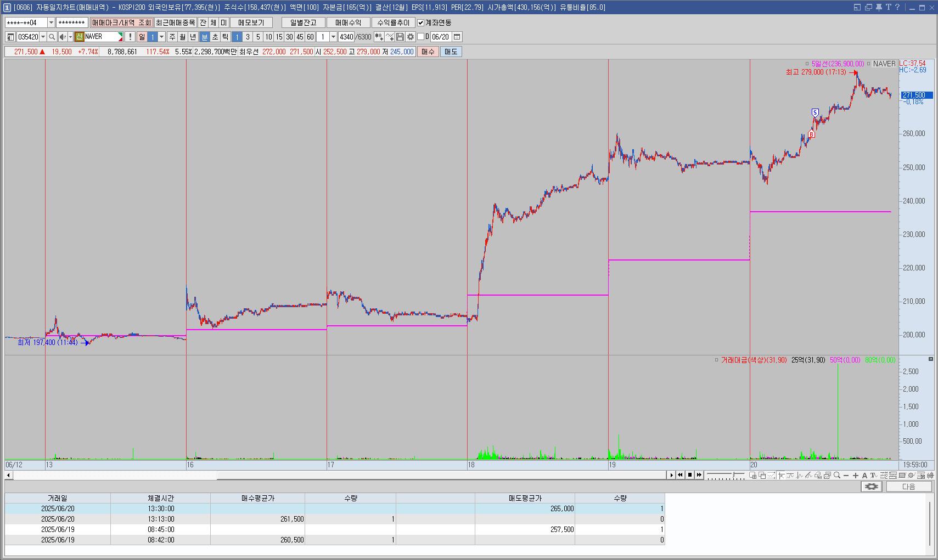938x560 pixels.
Task: Click the plus zoom-in icon in bottom toolbar
Action: point(856,475)
